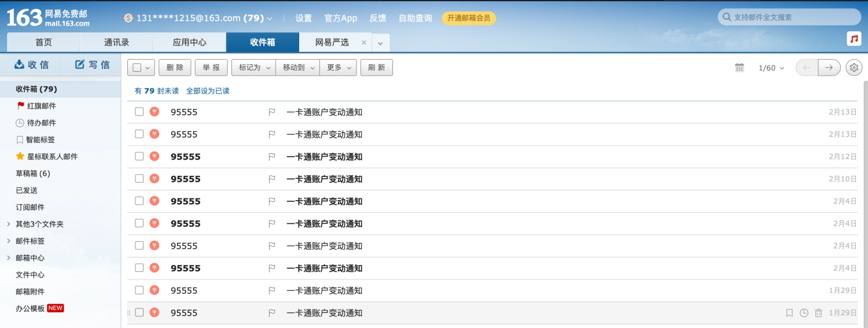Screen dimensions: 868x328
Task: Click yuan icon on 2月12日 email
Action: click(x=154, y=156)
